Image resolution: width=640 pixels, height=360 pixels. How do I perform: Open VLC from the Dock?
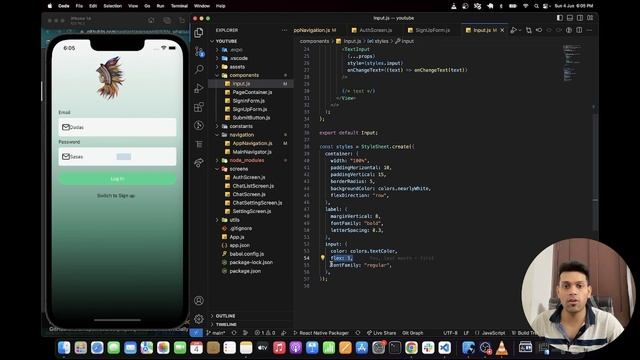(x=502, y=348)
